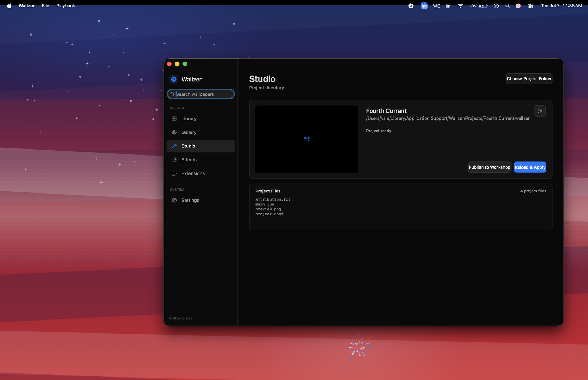Click the calculator menu bar icon
This screenshot has width=588, height=380.
click(448, 6)
